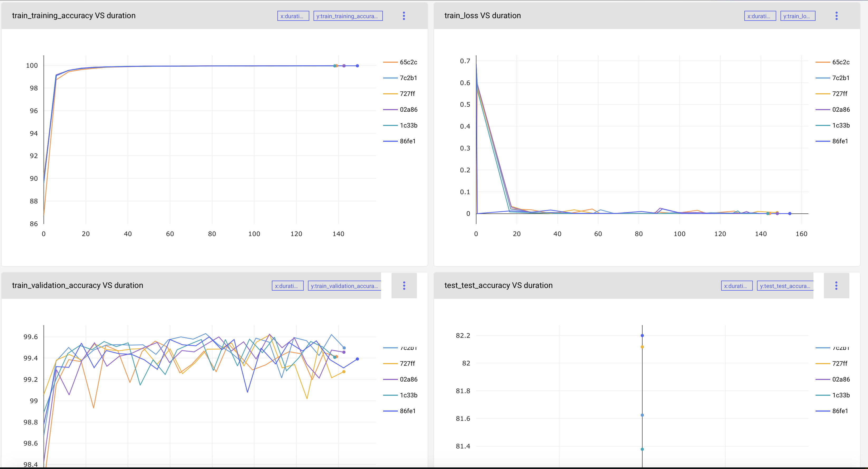The width and height of the screenshot is (868, 469).
Task: Click the 86fe1 endpoint on training accuracy chart
Action: (357, 66)
